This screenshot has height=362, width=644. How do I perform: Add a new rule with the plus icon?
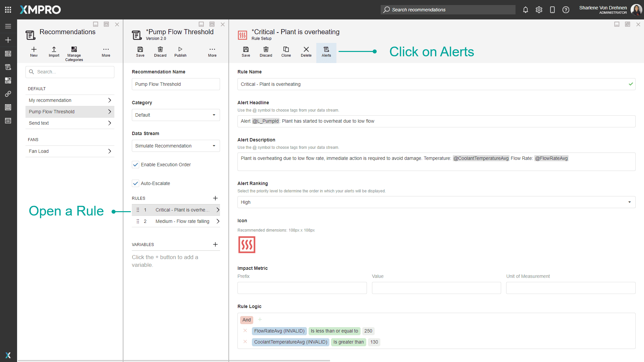(x=215, y=198)
